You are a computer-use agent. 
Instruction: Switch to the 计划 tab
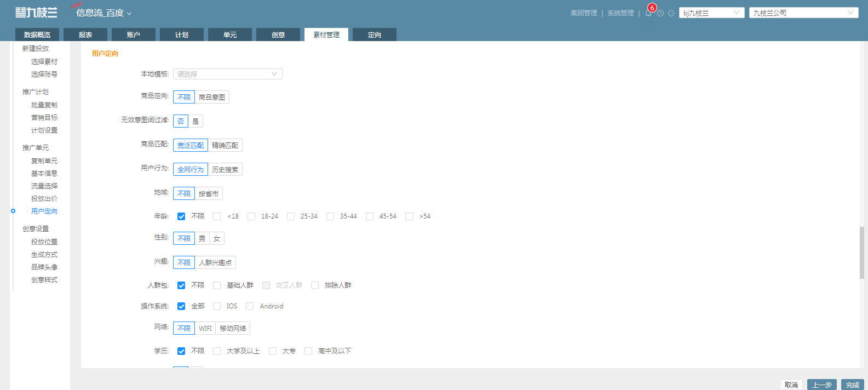182,35
